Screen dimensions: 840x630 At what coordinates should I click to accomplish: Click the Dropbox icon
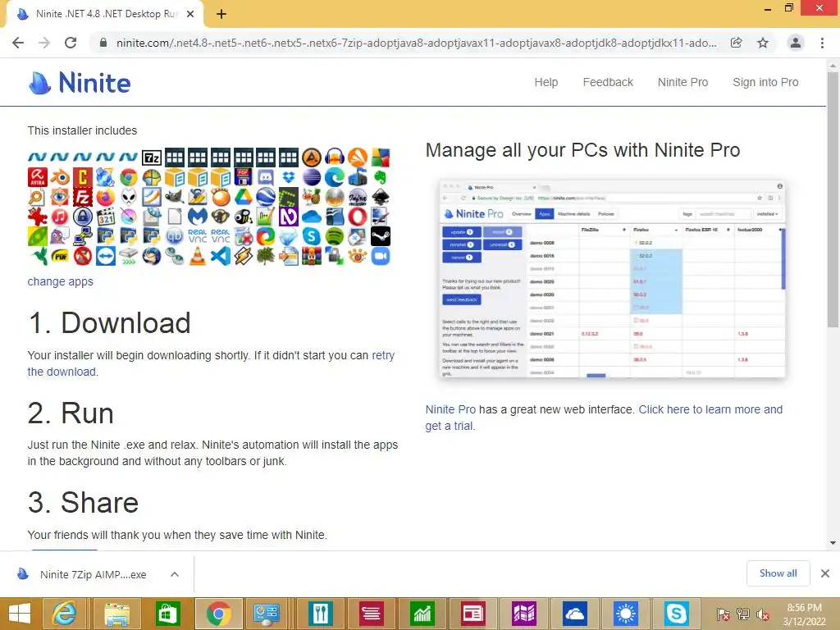289,177
